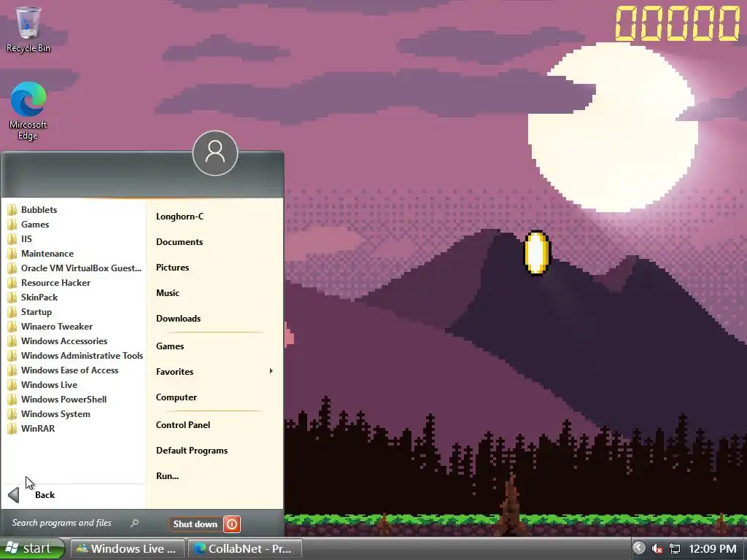747x560 pixels.
Task: Click the search magnifier icon
Action: coord(134,523)
